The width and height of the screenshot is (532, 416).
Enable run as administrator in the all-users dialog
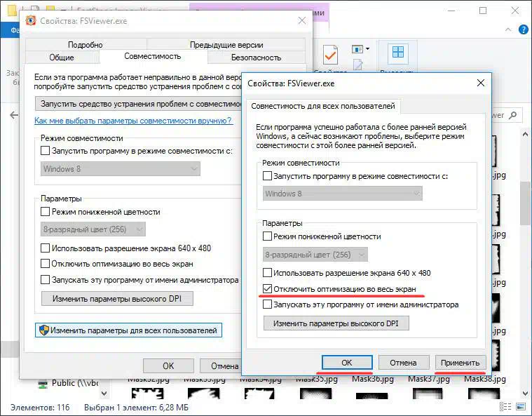pos(267,305)
